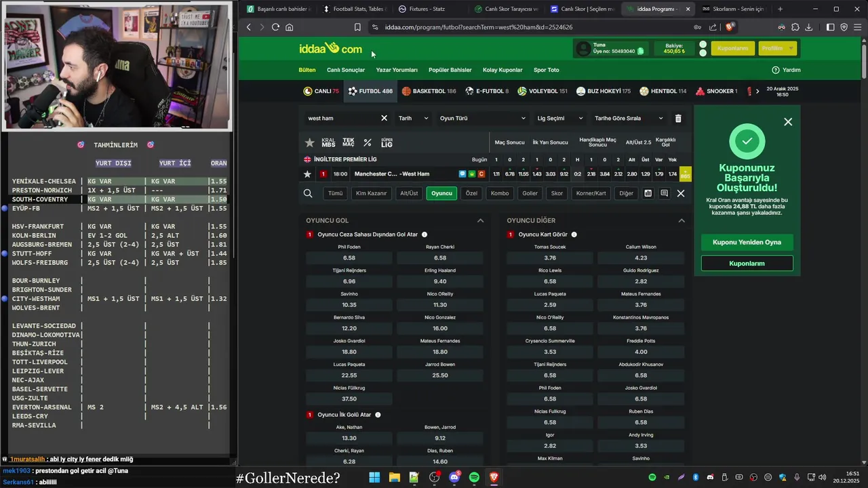Info icon for Oyuncu Kart Görür
This screenshot has width=868, height=488.
tap(574, 235)
